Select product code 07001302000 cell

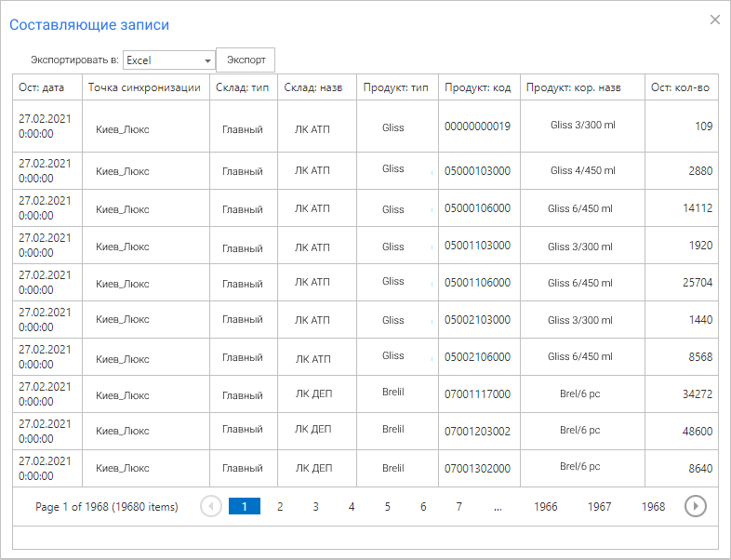tap(479, 469)
